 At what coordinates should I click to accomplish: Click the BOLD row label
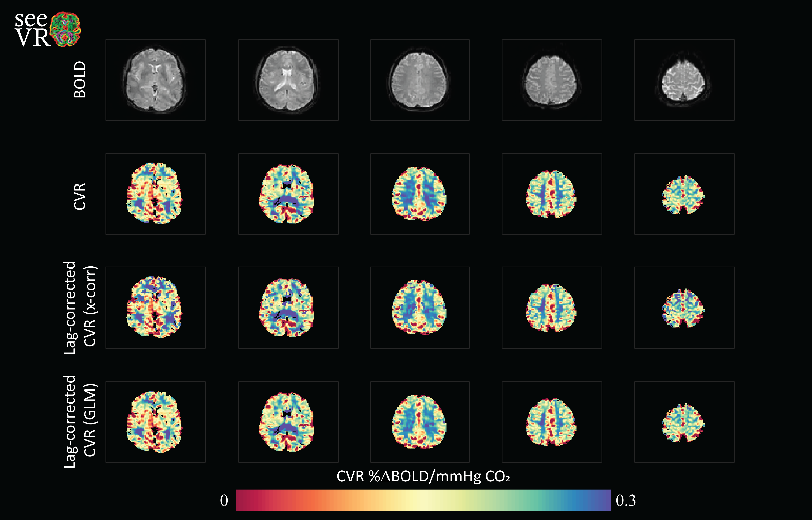pos(80,80)
